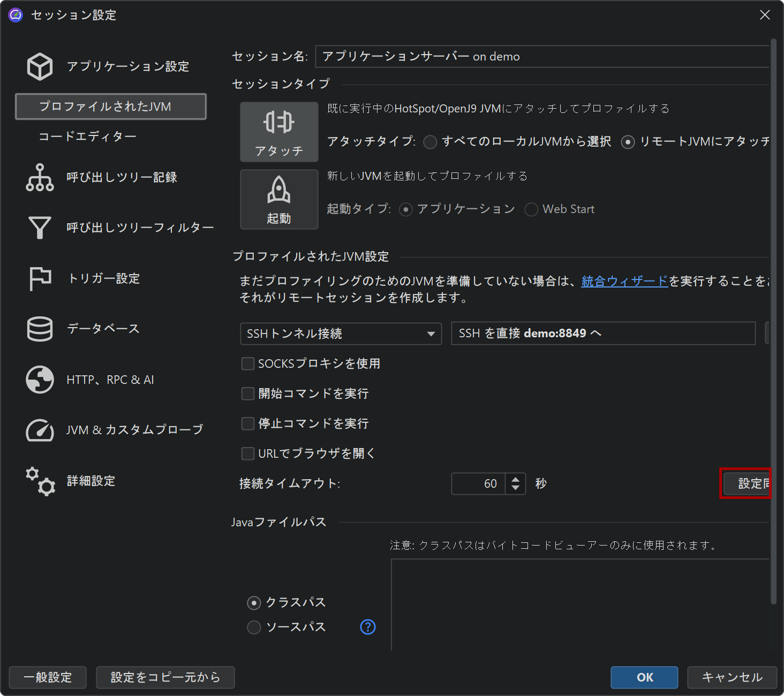Screen dimensions: 784x696
Task: Enable SOCKSプロキシを使用 checkbox
Action: (248, 364)
